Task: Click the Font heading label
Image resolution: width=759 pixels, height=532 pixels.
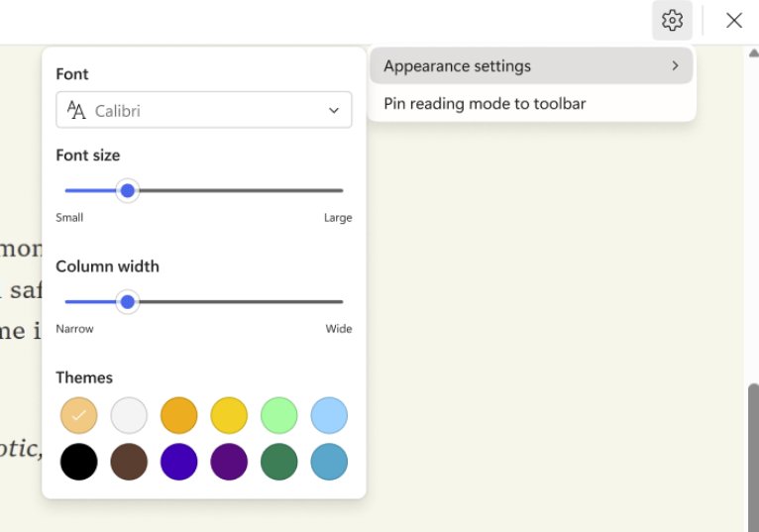Action: tap(72, 74)
